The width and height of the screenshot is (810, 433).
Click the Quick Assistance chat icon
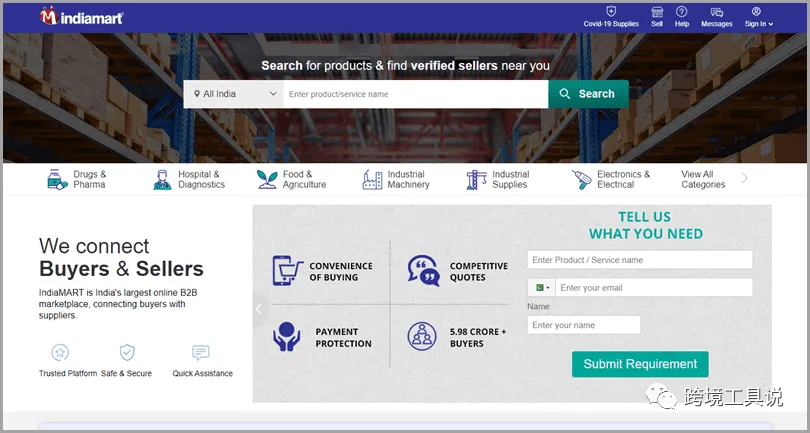point(200,353)
